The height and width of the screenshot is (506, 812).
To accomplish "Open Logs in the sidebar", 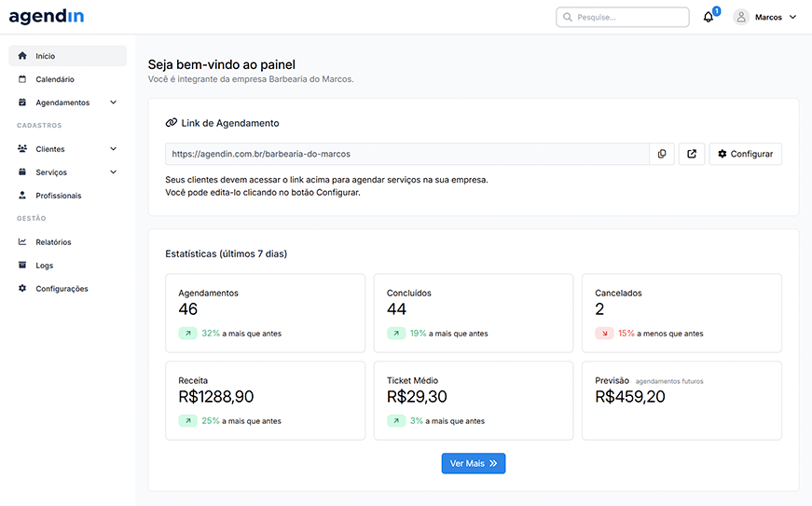I will (67, 265).
